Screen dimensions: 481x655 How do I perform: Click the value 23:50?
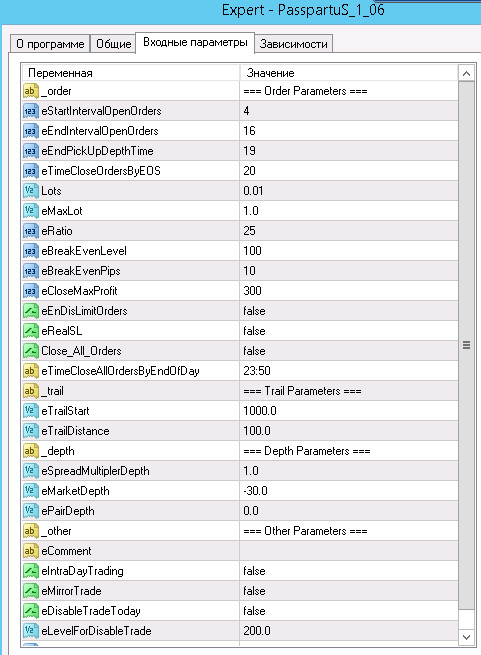coord(257,371)
